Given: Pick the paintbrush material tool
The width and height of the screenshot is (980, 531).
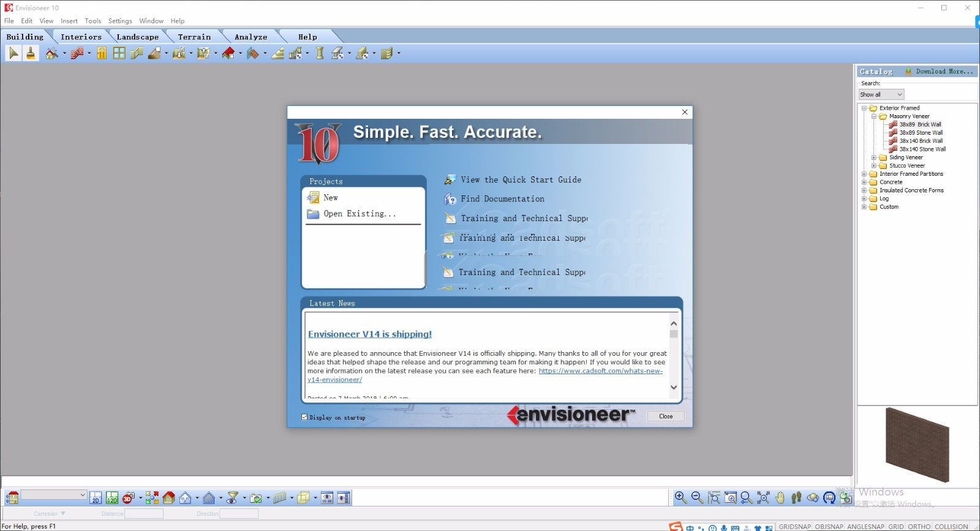Looking at the screenshot, I should pos(31,53).
